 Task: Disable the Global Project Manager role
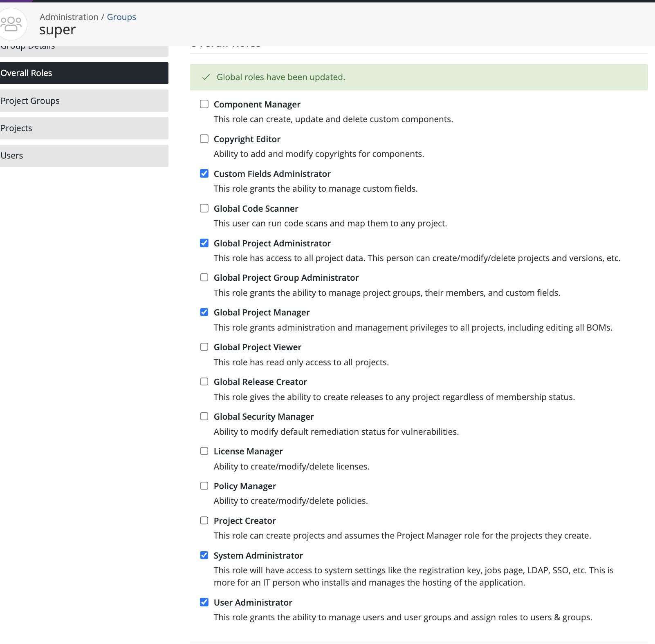[x=204, y=312]
